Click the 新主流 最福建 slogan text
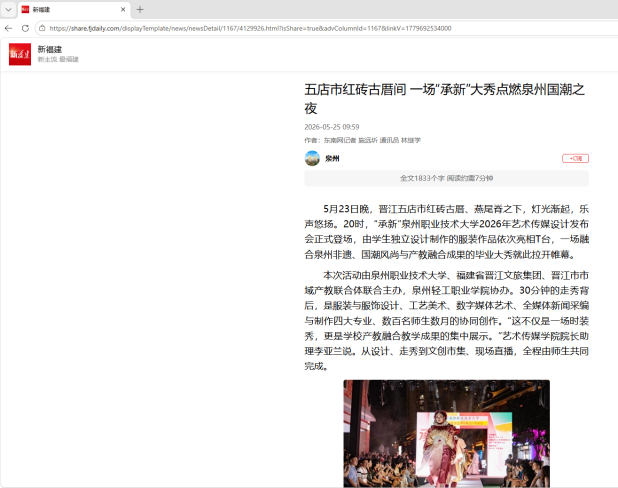The width and height of the screenshot is (618, 488). [58, 59]
